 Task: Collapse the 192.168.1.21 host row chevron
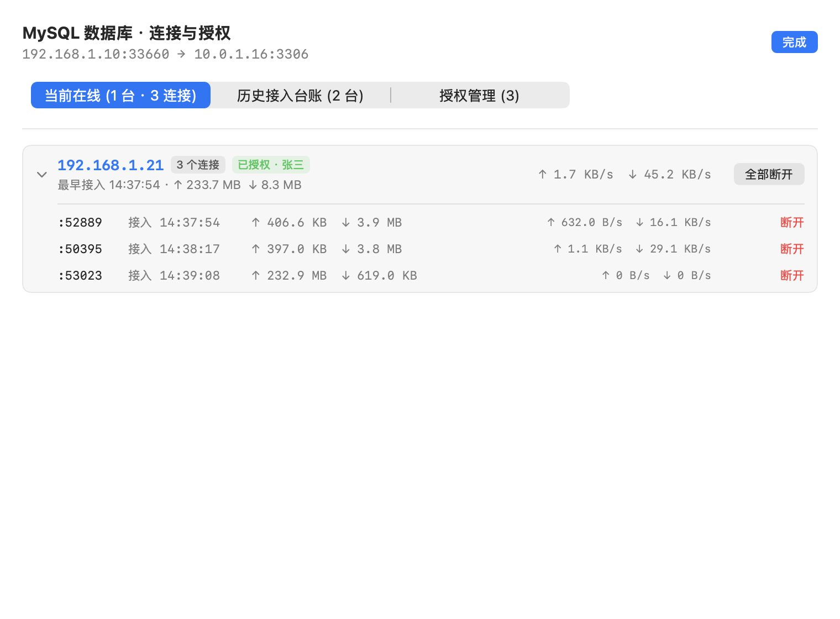coord(41,175)
